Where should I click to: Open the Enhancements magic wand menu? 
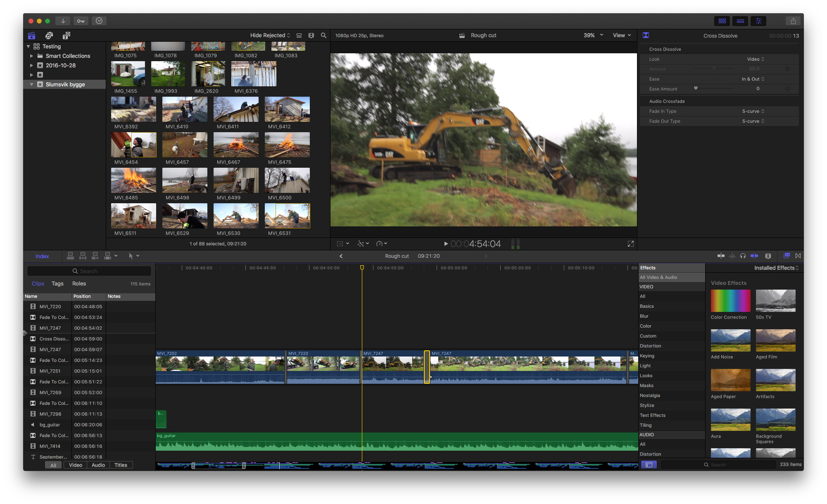363,244
